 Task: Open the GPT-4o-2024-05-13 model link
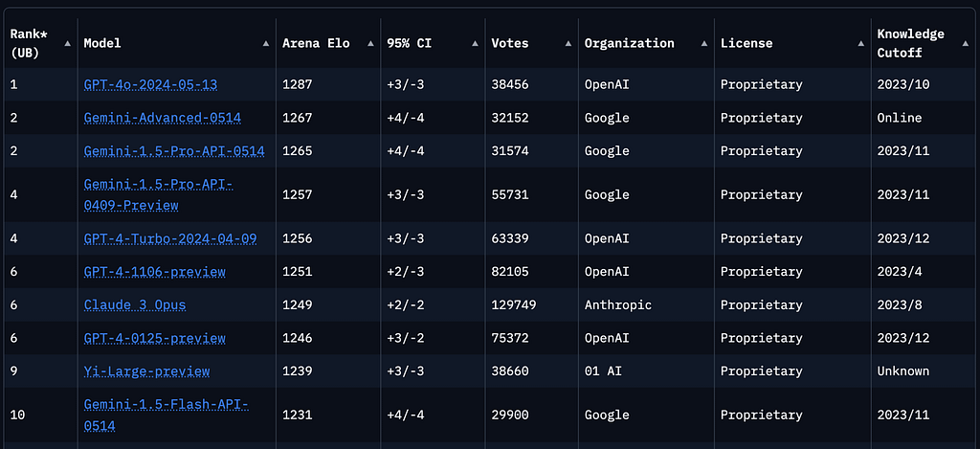click(150, 84)
